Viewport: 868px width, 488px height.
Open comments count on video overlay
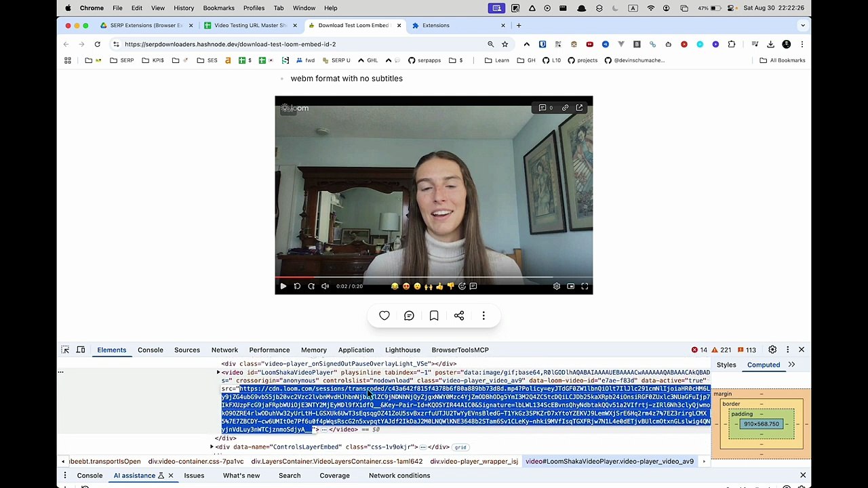coord(545,108)
